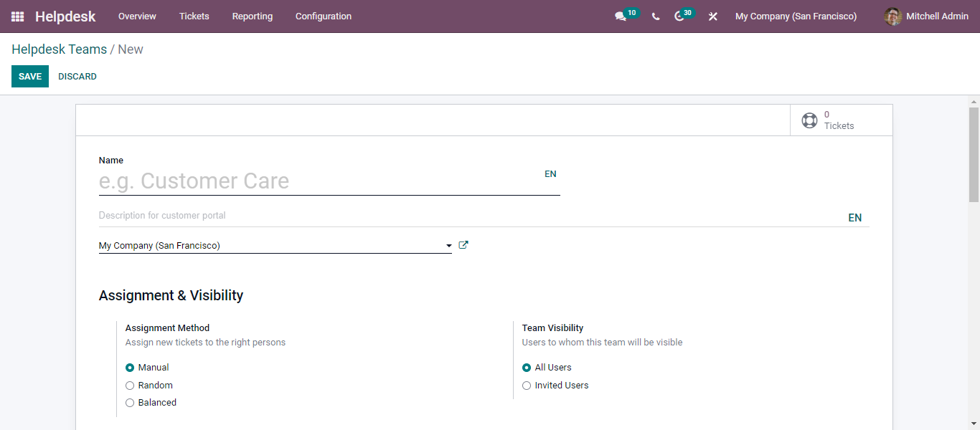Select Manual assignment method

[x=130, y=368]
